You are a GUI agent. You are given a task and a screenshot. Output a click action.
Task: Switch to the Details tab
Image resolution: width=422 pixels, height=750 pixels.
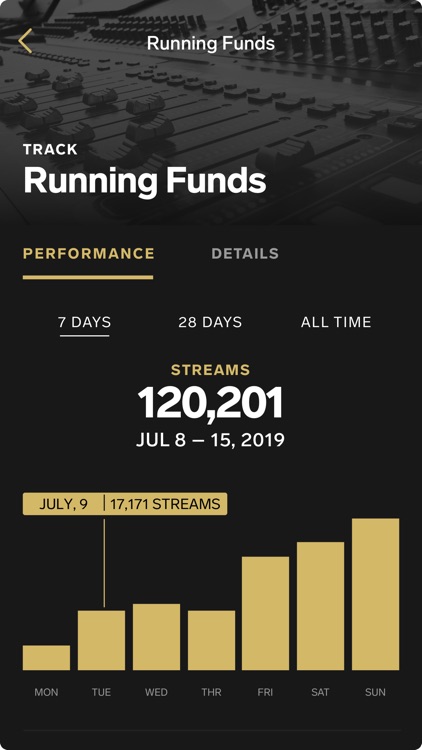coord(245,254)
